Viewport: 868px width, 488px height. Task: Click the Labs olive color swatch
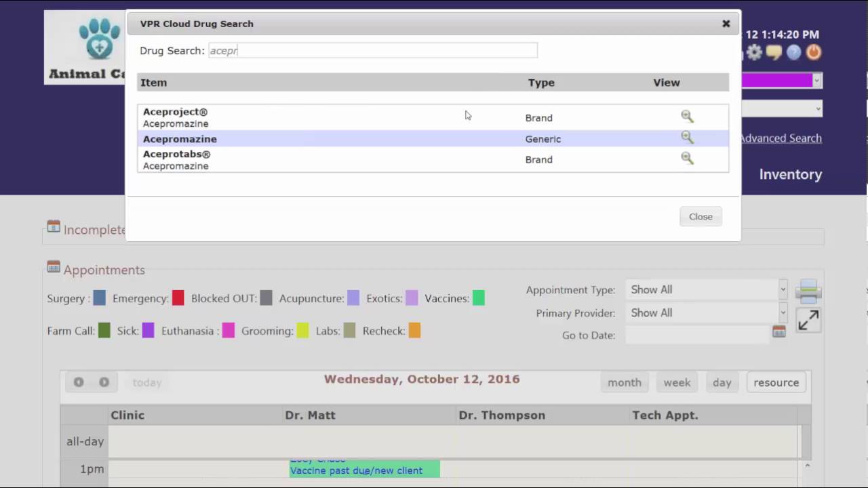tap(349, 331)
